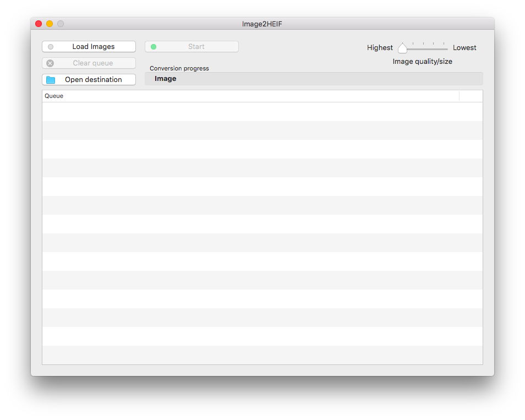The width and height of the screenshot is (525, 420).
Task: Close the Image2HEIF window with the red button
Action: (39, 24)
